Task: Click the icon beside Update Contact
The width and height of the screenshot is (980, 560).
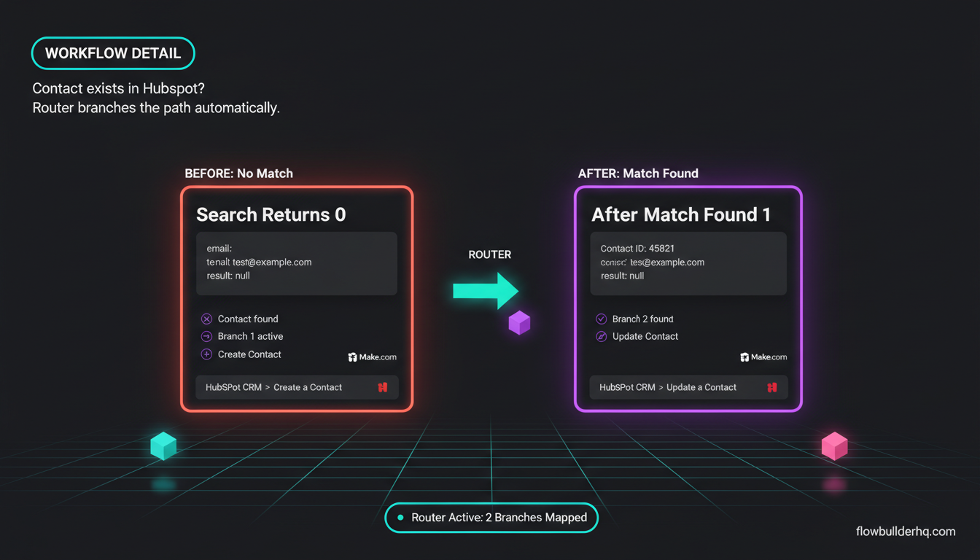Action: (601, 336)
